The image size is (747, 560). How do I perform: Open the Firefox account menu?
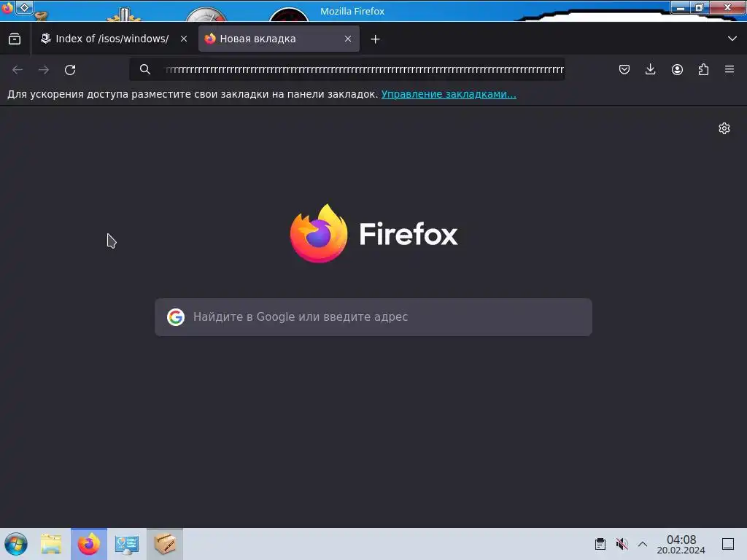pos(677,69)
